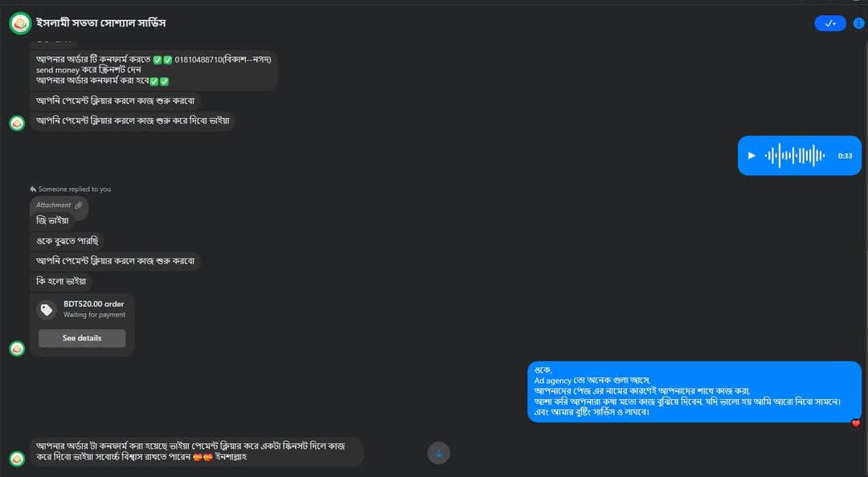Click the page profile picture in the header

[20, 23]
